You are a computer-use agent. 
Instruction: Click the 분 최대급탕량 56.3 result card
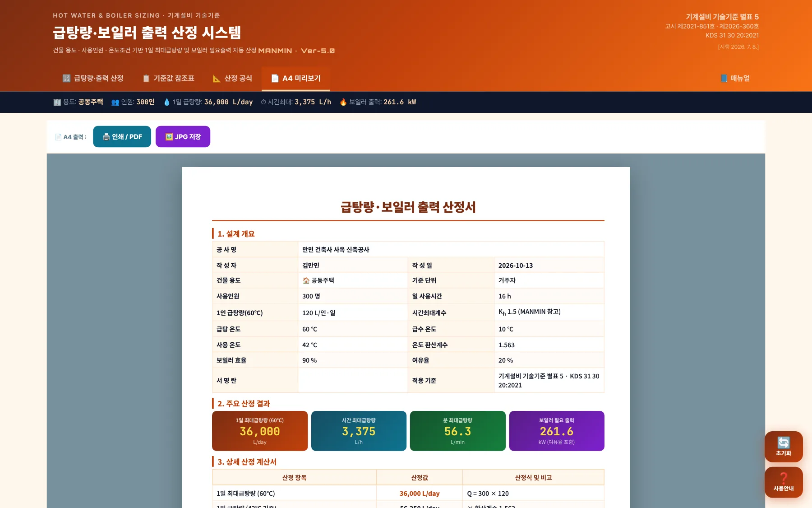[x=457, y=431]
